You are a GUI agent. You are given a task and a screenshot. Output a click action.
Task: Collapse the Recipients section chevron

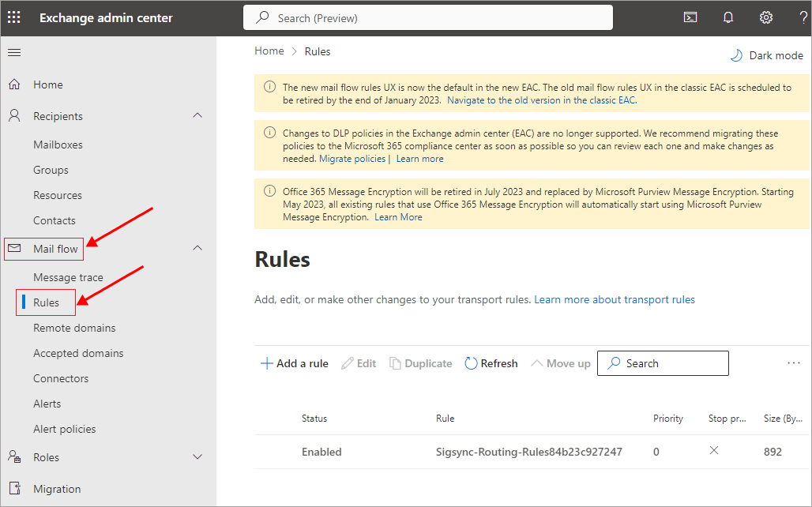197,116
